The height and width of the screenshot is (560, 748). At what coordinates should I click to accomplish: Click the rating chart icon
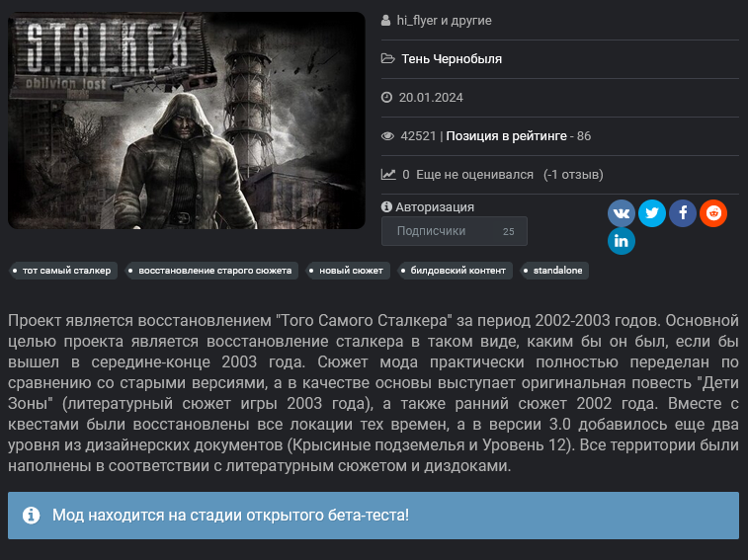(x=388, y=174)
